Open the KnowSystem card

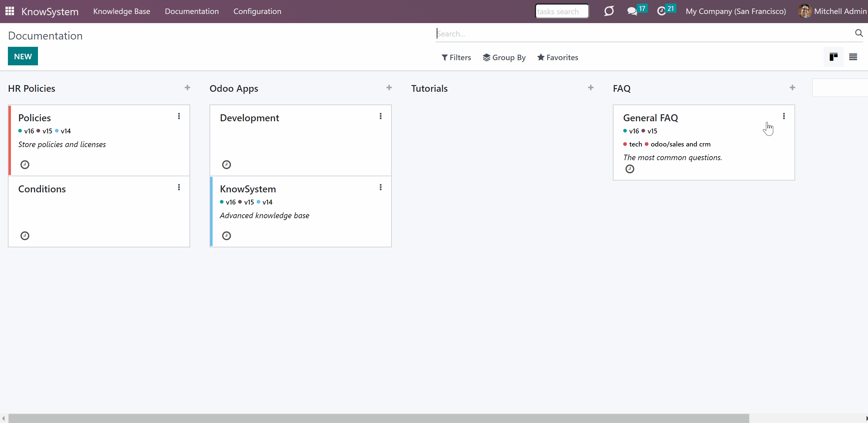301,211
